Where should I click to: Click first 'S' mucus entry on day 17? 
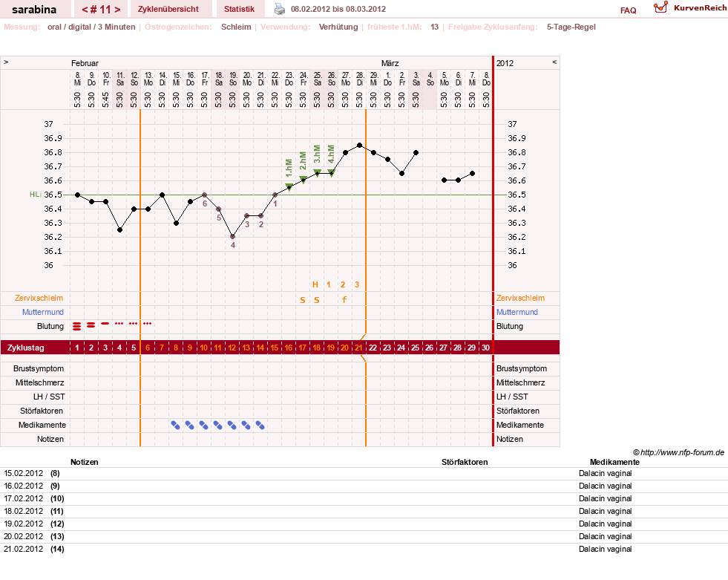(x=303, y=300)
